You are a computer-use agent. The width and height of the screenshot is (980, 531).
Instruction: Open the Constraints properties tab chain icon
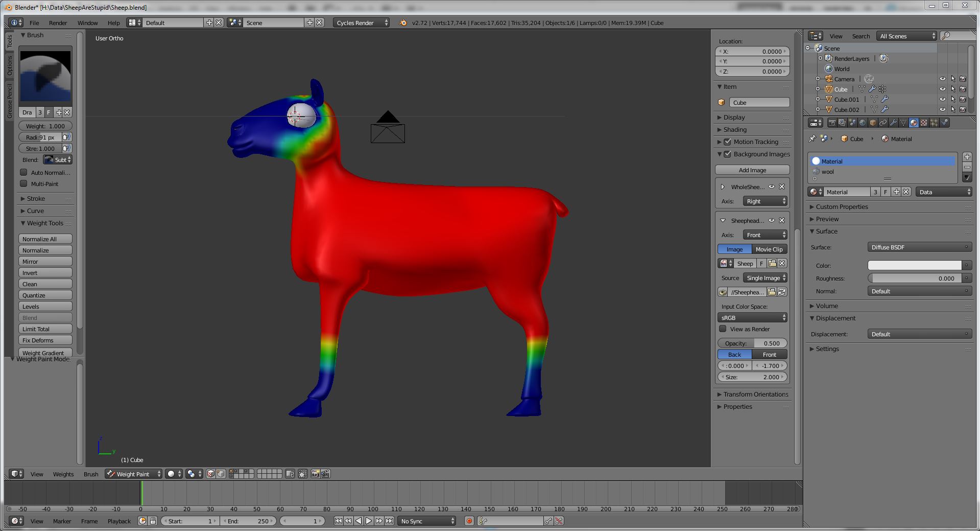pos(883,123)
